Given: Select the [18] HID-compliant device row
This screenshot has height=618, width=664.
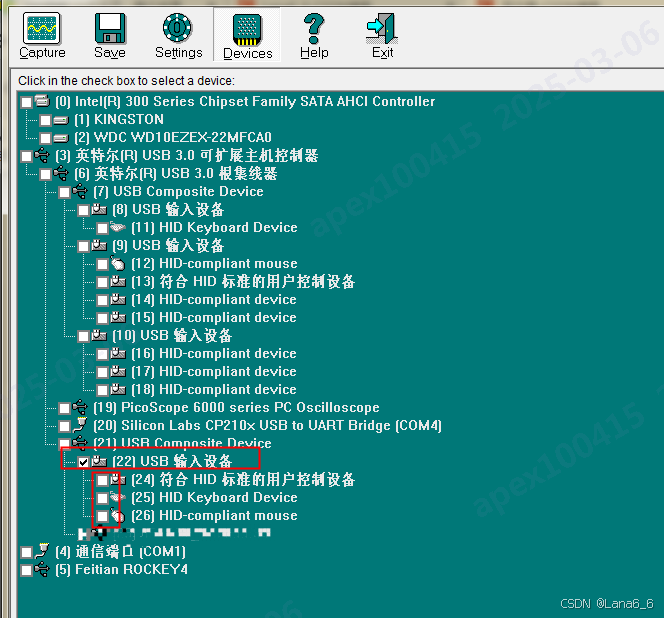Looking at the screenshot, I should point(197,389).
